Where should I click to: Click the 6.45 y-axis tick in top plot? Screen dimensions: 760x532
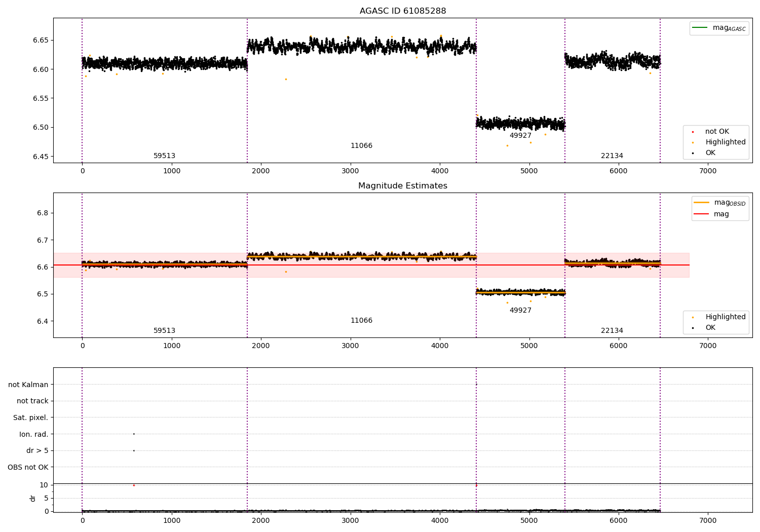[x=41, y=157]
